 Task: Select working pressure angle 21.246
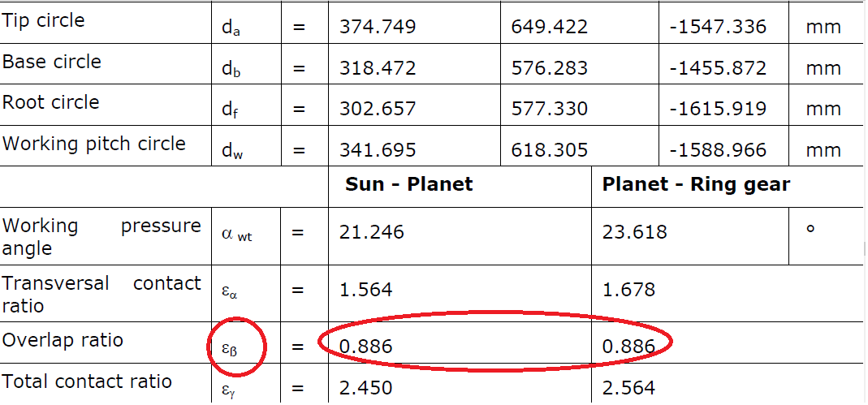371,231
